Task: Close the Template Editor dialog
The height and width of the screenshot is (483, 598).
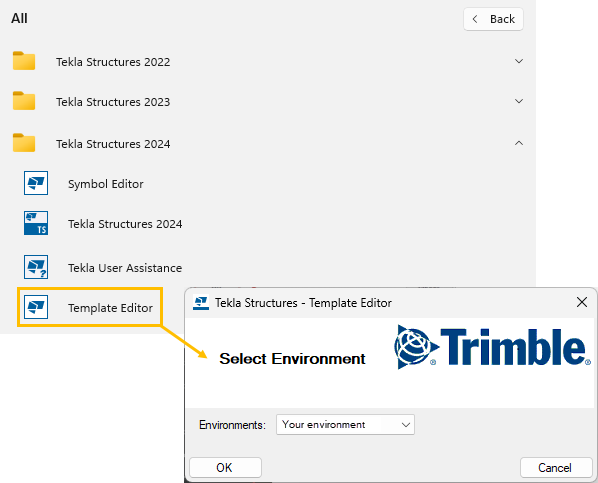Action: (582, 302)
